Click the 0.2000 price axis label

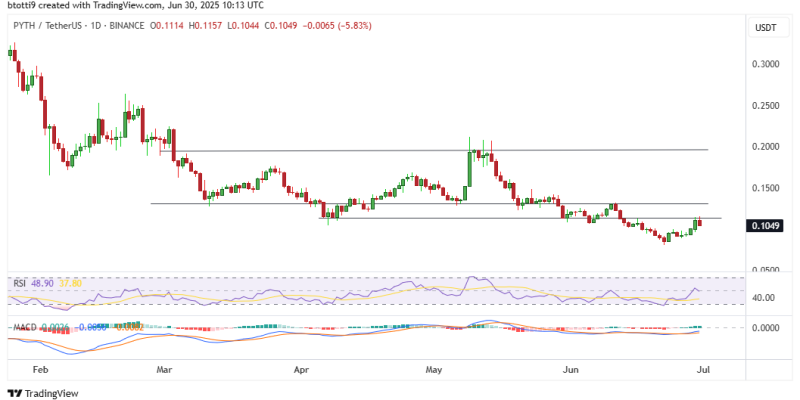pos(765,147)
